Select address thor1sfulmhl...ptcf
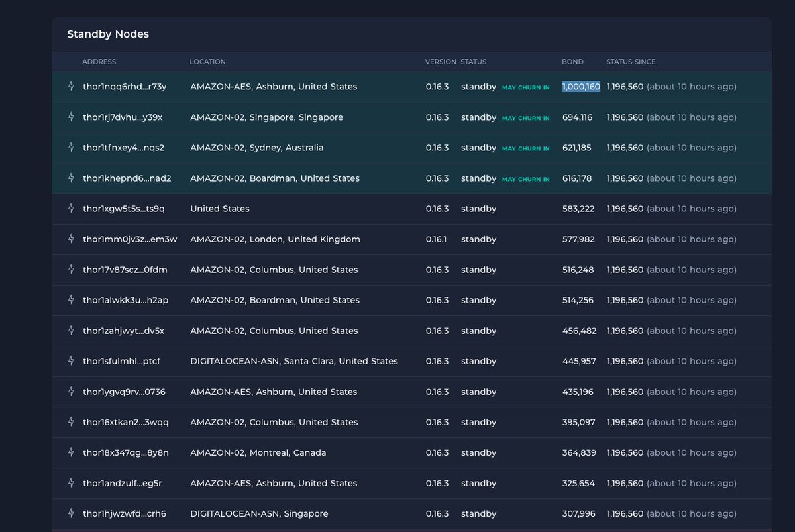795x532 pixels. (x=121, y=361)
